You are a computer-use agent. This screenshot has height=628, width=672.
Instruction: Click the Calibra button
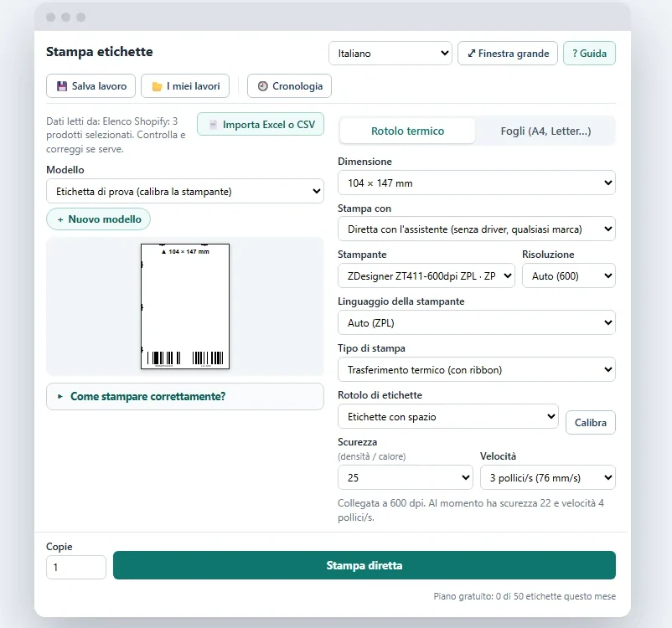(x=591, y=422)
